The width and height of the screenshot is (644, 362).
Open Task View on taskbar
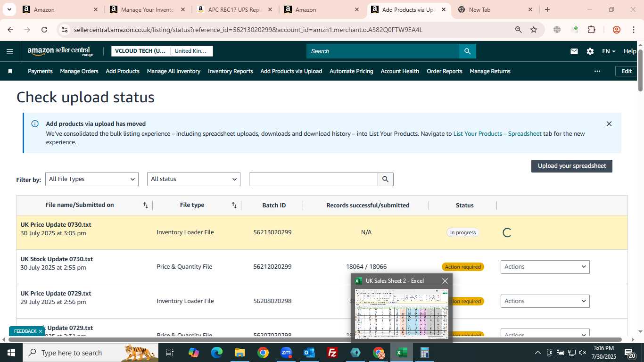(170, 353)
